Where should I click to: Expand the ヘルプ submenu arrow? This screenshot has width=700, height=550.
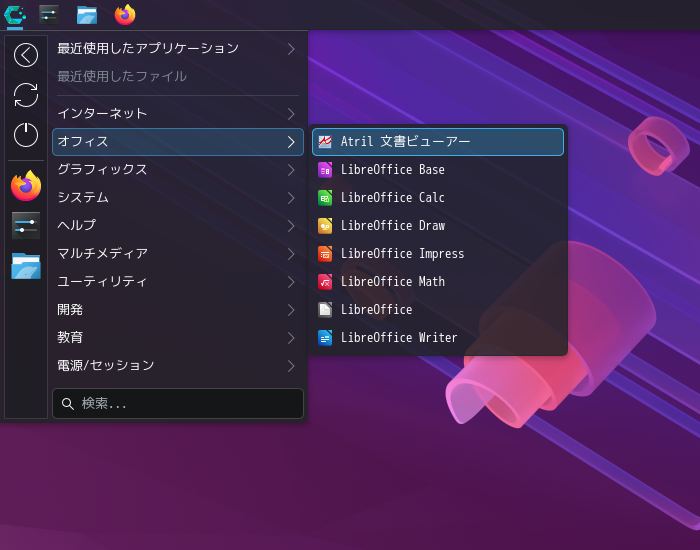point(291,226)
